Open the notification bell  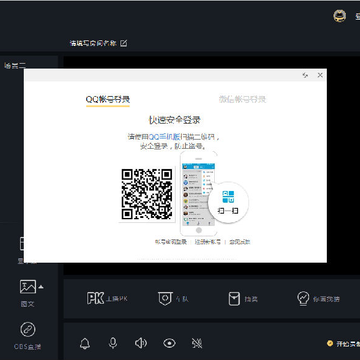point(85,343)
